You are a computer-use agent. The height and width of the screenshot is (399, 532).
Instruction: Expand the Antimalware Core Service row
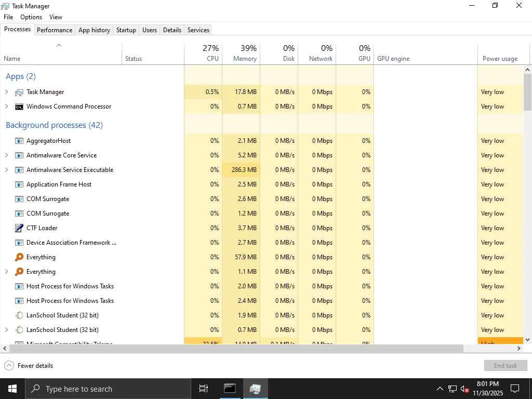[x=6, y=155]
